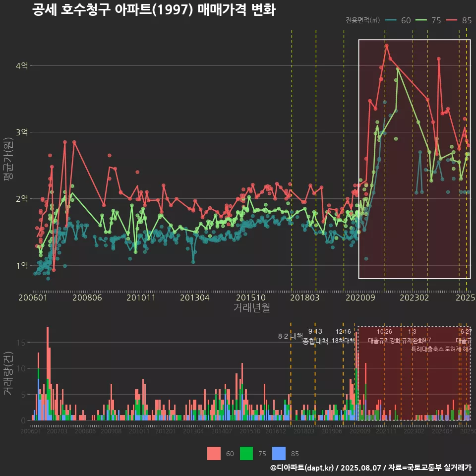Click 201803 on the price chart x-axis
Screen dimensions: 476x476
click(305, 297)
